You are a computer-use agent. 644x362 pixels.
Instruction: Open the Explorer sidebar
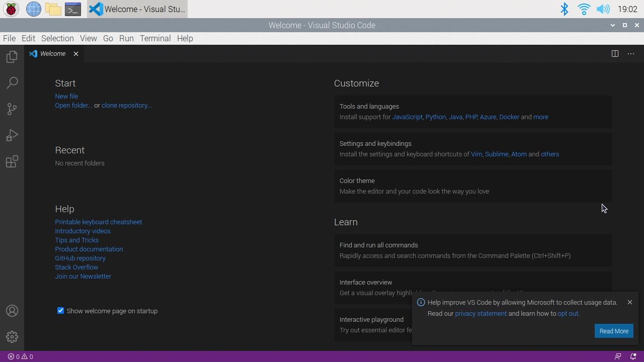coord(12,56)
